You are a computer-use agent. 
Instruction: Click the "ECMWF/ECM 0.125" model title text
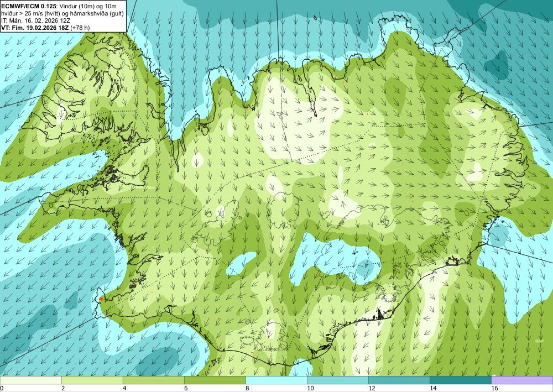[29, 6]
